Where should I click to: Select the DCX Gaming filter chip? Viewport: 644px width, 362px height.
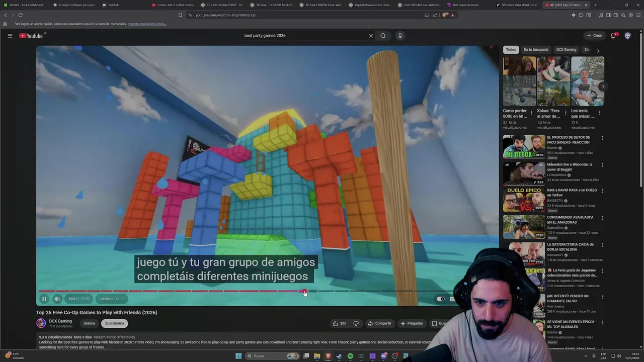[x=566, y=50]
